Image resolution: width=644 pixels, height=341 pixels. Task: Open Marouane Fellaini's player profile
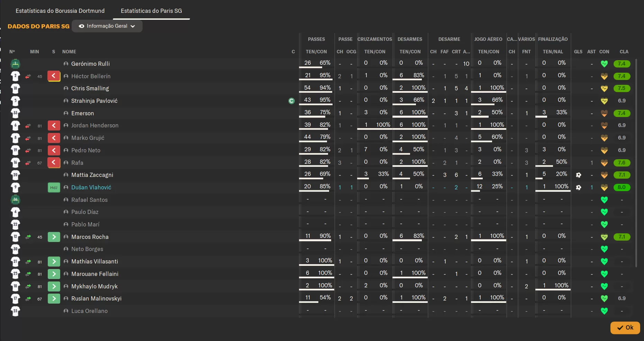(x=95, y=274)
